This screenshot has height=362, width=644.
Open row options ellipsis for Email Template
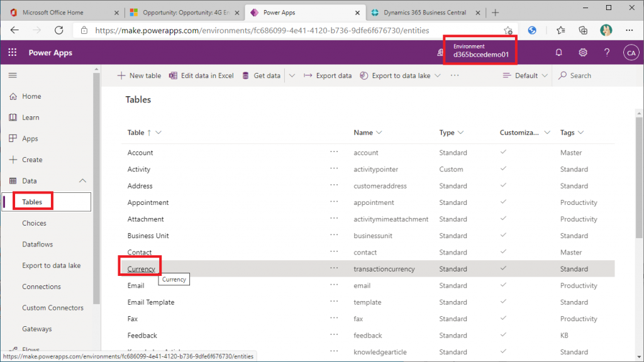tap(334, 301)
